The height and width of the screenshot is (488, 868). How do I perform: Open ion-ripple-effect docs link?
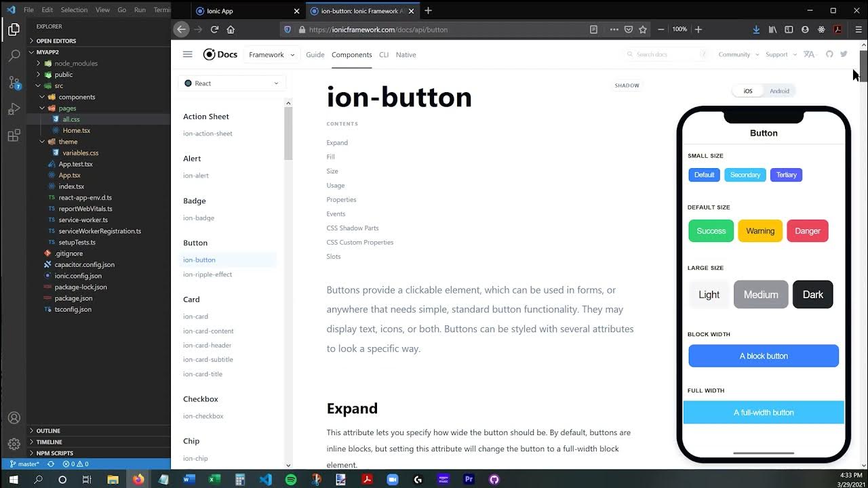(x=208, y=274)
